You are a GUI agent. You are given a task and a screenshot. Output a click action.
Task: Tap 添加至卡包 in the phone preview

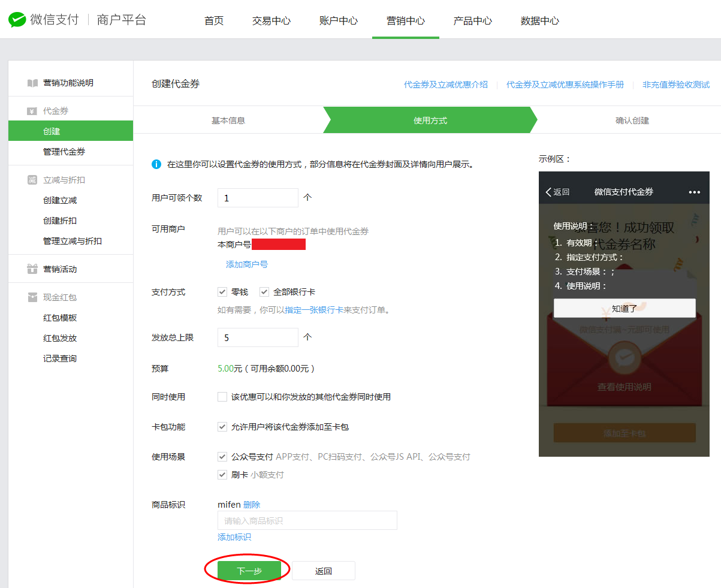click(625, 433)
